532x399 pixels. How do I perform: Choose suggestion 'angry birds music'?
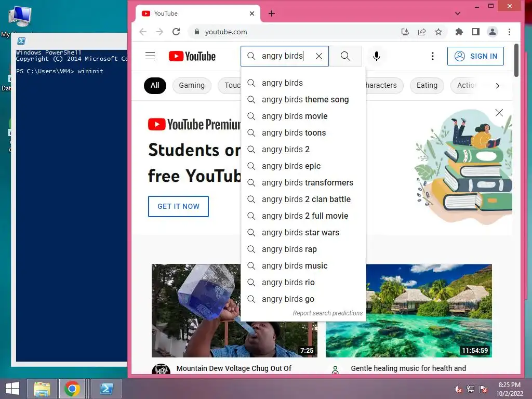pos(303,265)
